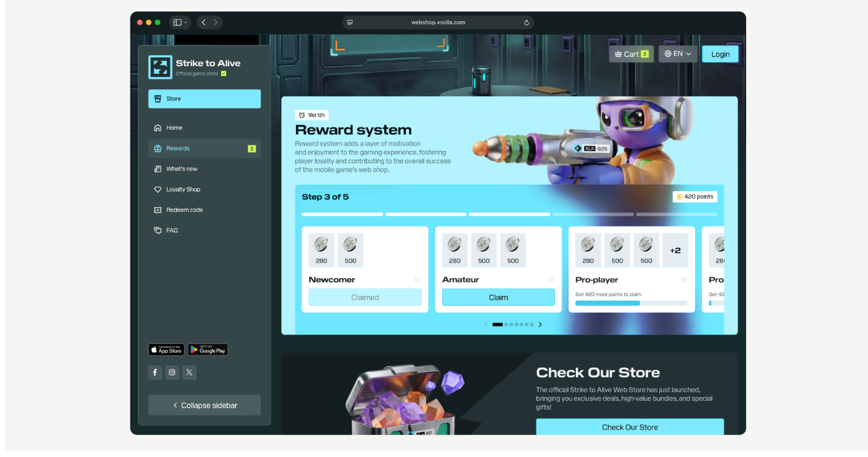Advance the rewards carousel with the right arrow
The image size is (868, 457).
coord(540,325)
